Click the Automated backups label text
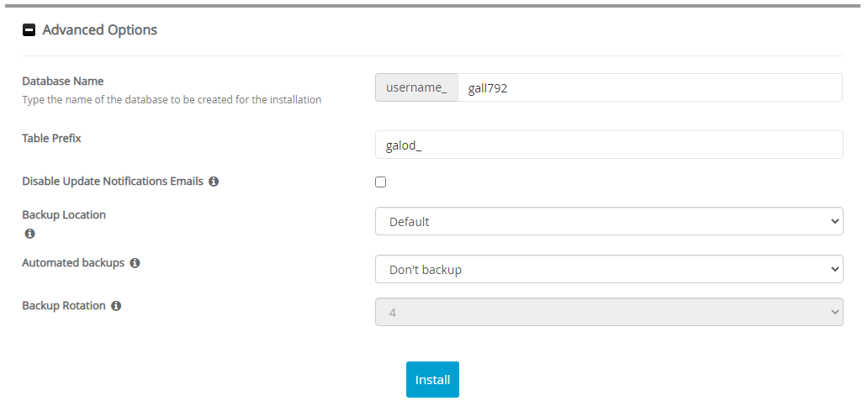 73,263
